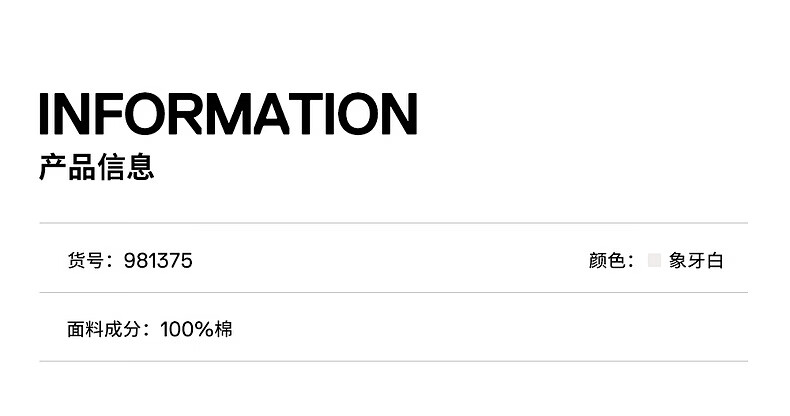Click the 产品信息 subtitle

coord(97,167)
